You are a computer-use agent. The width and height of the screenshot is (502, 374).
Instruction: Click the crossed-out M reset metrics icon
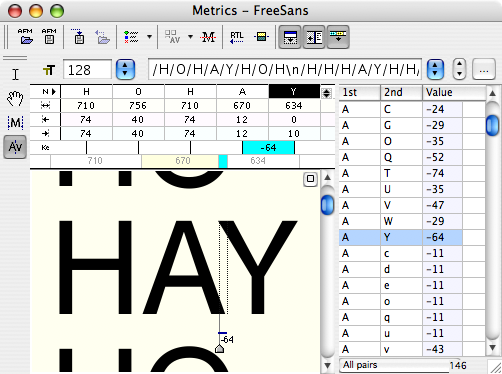tap(208, 37)
